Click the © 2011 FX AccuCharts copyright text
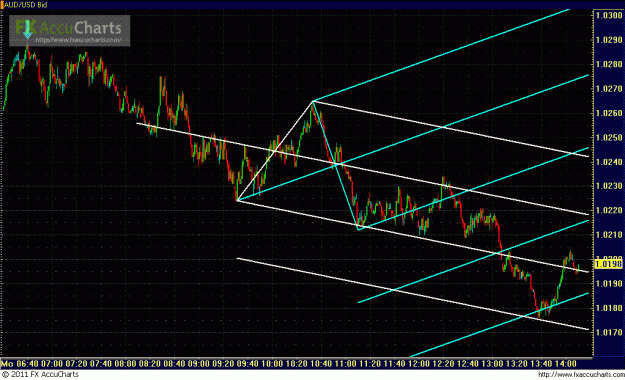 40,374
